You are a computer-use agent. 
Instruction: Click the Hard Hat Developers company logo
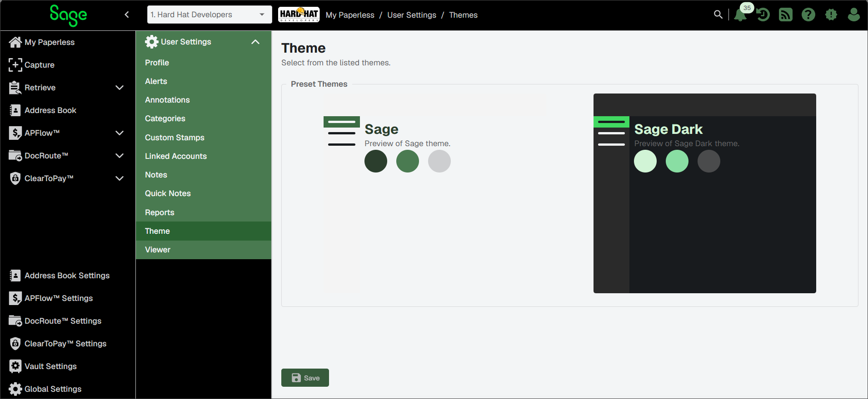pos(299,15)
